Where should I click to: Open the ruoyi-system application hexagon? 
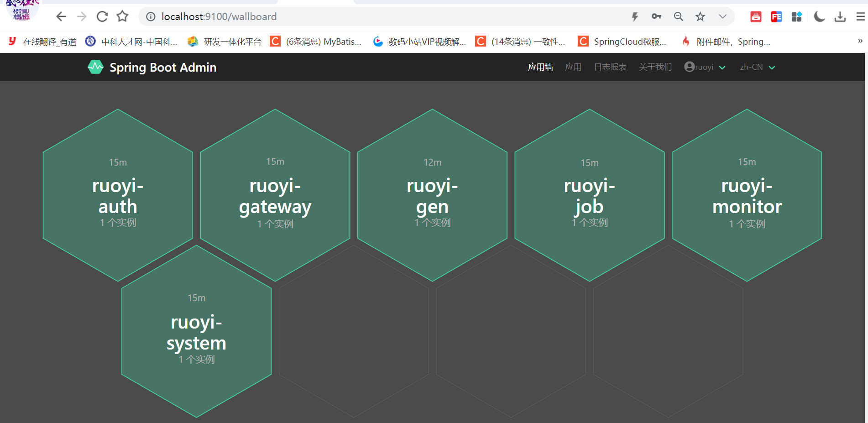[197, 331]
